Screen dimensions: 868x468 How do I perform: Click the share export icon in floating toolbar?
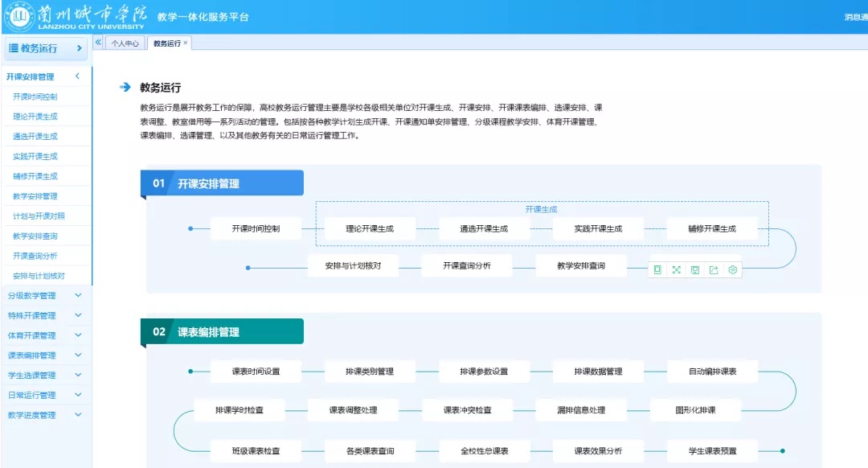[x=714, y=270]
